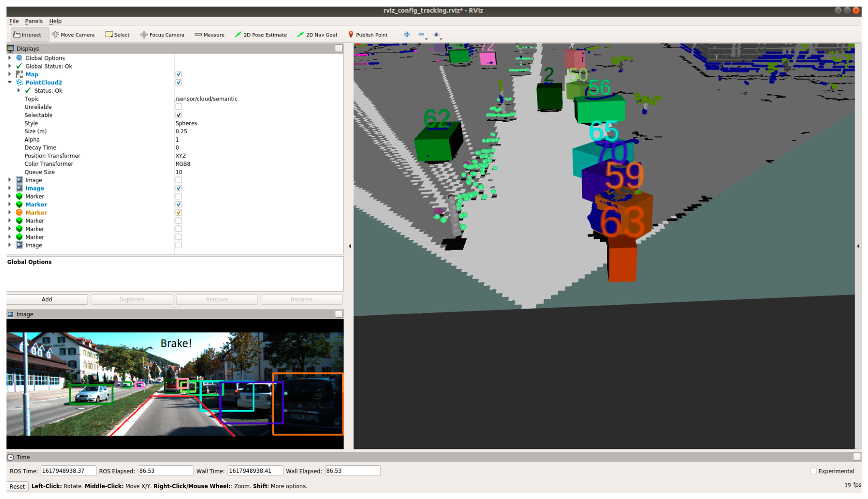This screenshot has height=499, width=868.
Task: Click the eye view options icon
Action: pyautogui.click(x=436, y=34)
